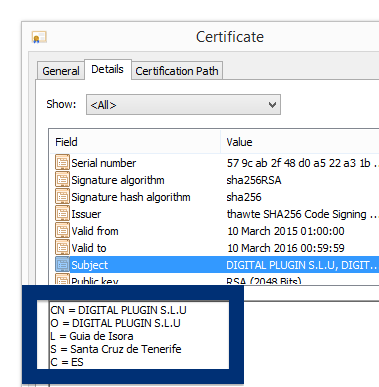Click the O = DIGITAL PLUGIN S.L.U line
Screen dimensions: 379x387
pyautogui.click(x=115, y=323)
